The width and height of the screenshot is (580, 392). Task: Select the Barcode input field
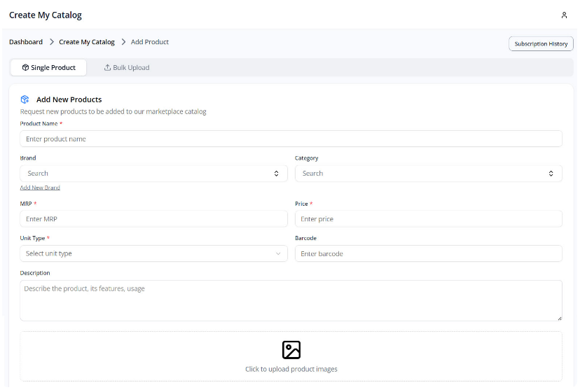[428, 253]
